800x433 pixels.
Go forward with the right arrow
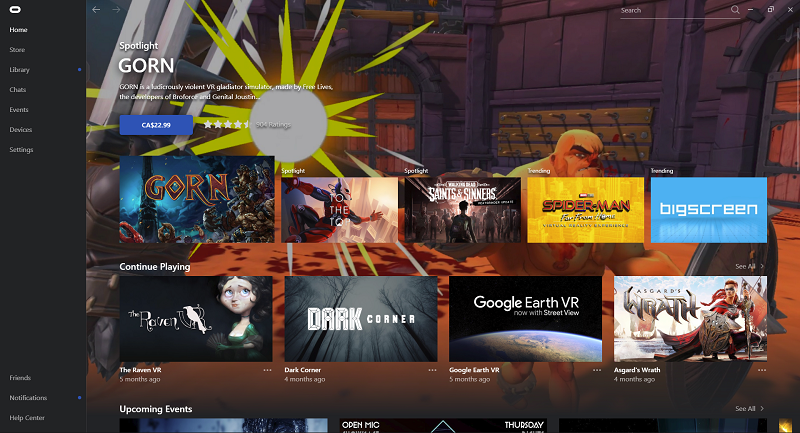click(116, 10)
